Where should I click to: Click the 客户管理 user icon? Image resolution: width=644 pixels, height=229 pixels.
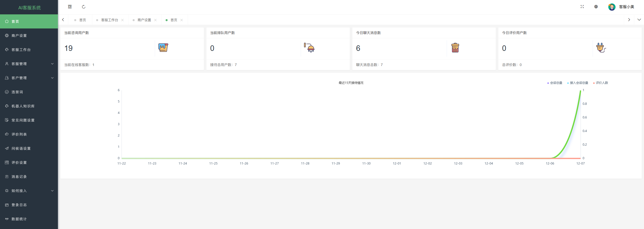(7, 78)
